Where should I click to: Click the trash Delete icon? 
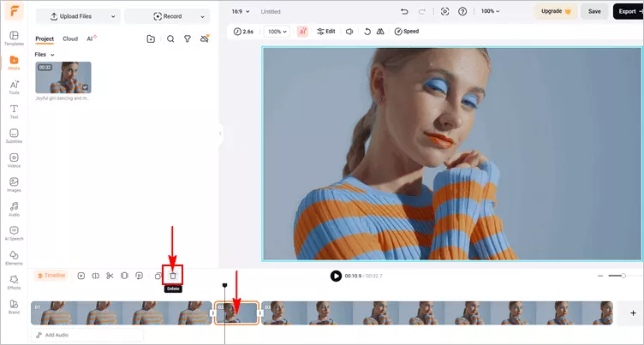[x=173, y=276]
